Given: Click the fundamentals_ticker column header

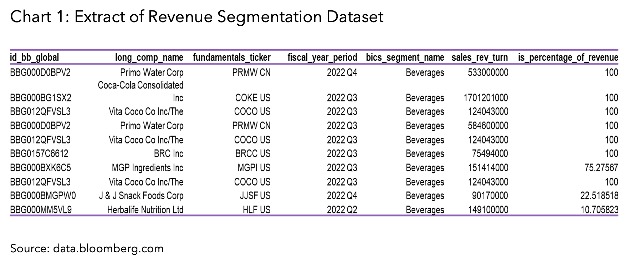Looking at the screenshot, I should [x=232, y=57].
